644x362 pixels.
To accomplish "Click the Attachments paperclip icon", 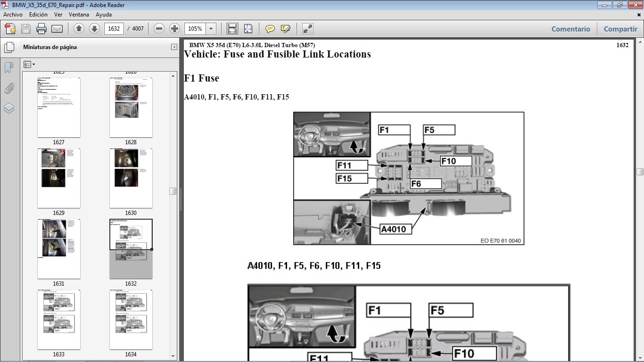I will [9, 88].
